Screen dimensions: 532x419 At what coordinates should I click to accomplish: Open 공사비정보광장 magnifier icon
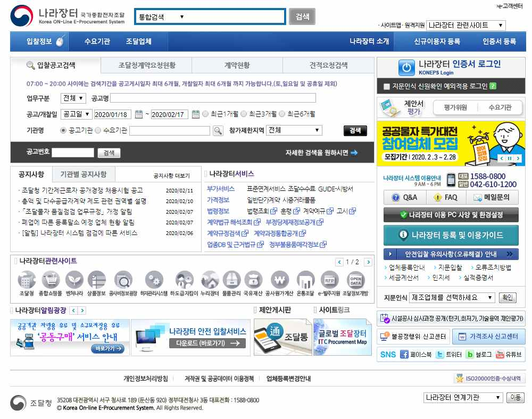tap(123, 281)
